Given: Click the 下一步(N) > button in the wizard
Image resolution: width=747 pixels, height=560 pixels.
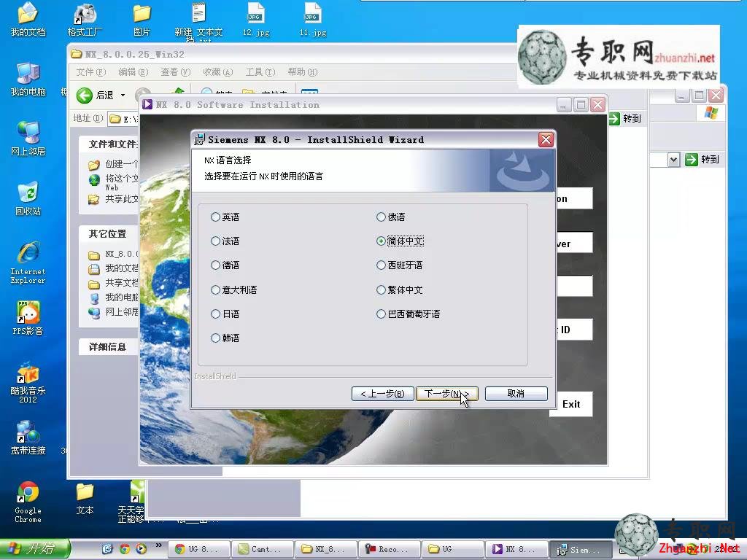Looking at the screenshot, I should point(447,394).
